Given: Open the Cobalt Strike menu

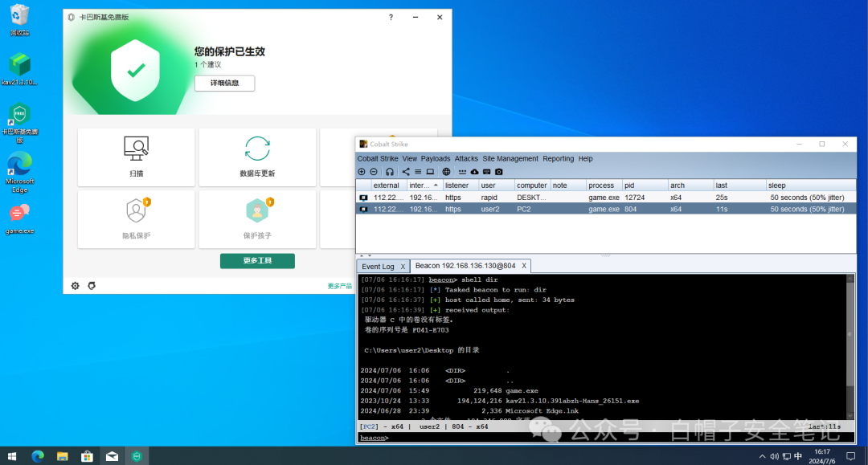Looking at the screenshot, I should tap(378, 159).
